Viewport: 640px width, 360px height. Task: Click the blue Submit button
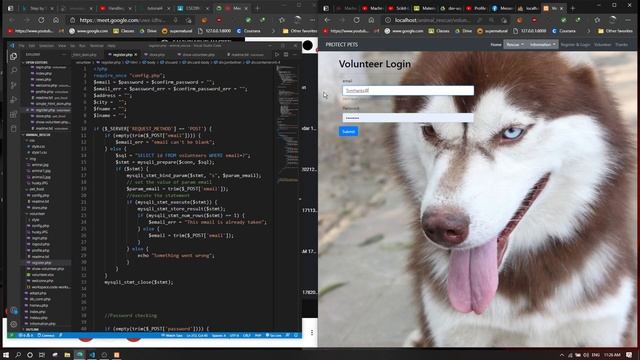(x=348, y=131)
